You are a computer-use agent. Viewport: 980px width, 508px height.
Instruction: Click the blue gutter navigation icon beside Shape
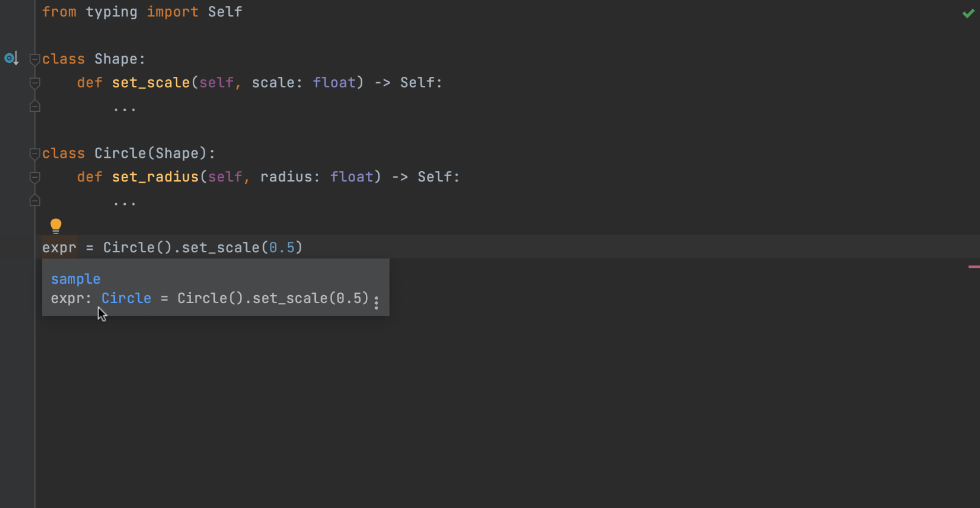(x=10, y=58)
